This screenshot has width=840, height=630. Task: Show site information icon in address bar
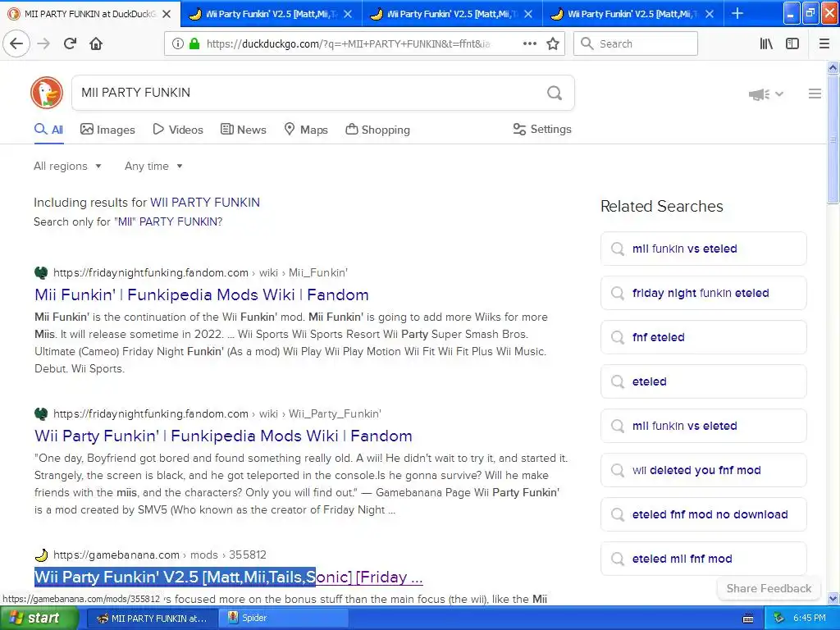click(x=178, y=43)
